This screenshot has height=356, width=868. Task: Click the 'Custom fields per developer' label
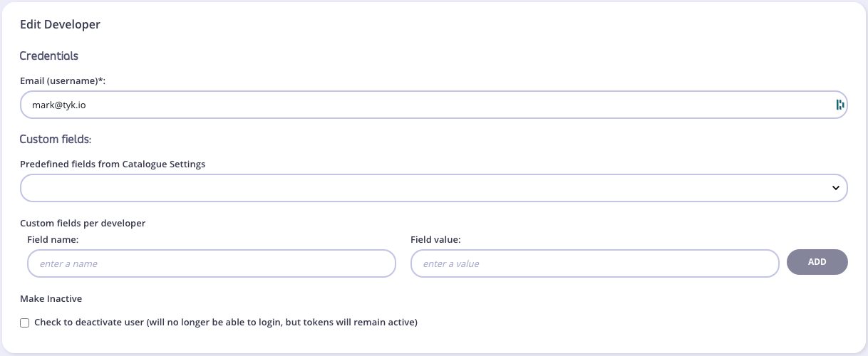[x=83, y=224]
